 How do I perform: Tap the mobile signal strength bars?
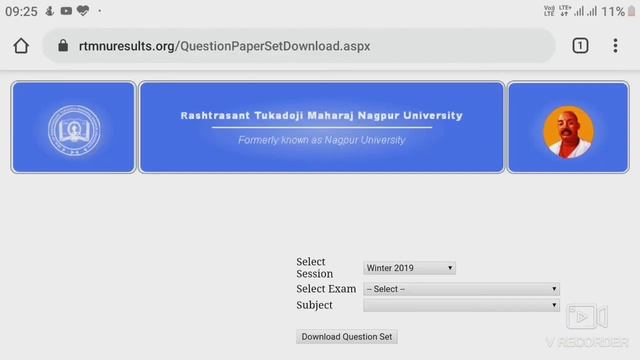(585, 11)
